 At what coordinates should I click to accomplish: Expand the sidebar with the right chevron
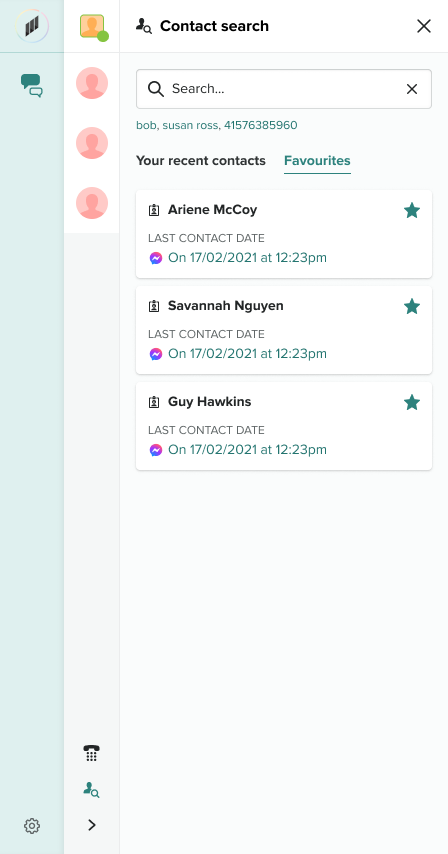click(91, 825)
